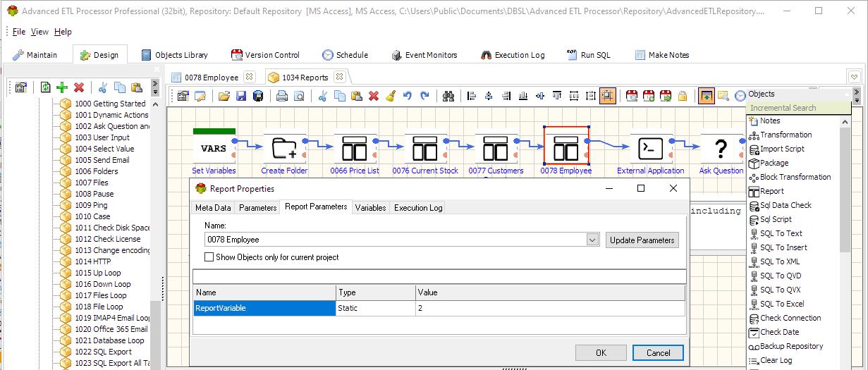Close the 1034 Reports document tab
Screen dimensions: 868x370
339,77
